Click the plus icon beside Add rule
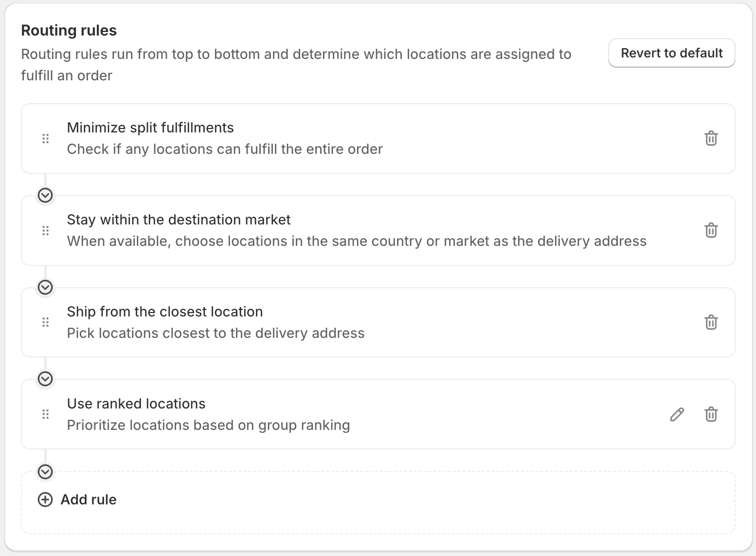Screen dimensions: 756x556 [45, 500]
